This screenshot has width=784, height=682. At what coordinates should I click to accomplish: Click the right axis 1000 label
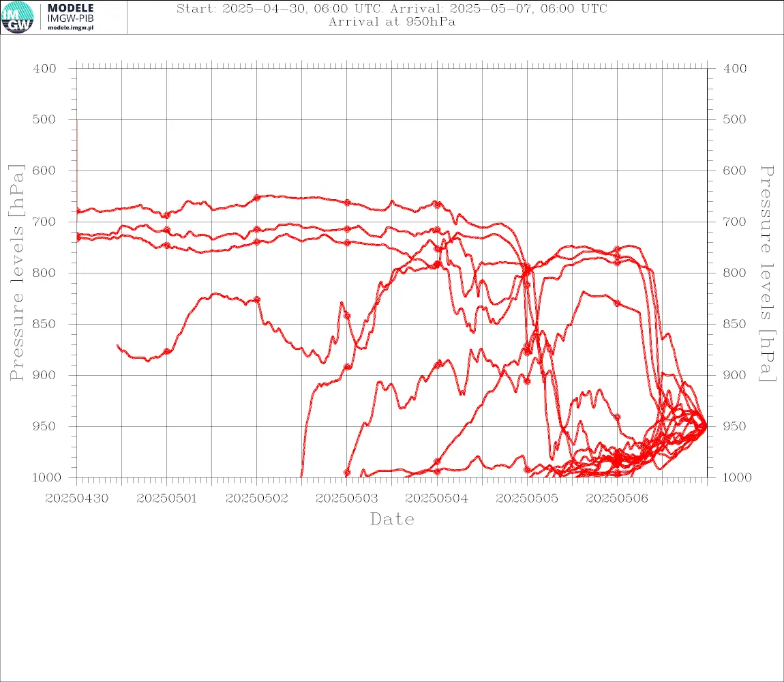(x=738, y=477)
